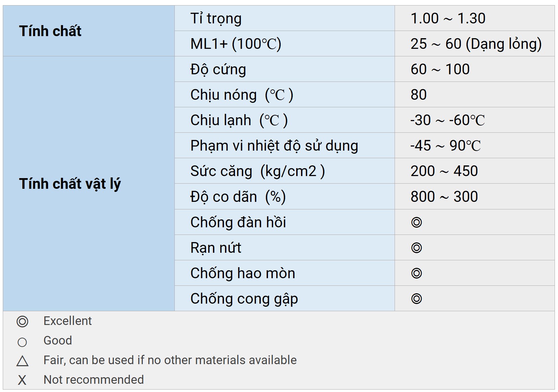Click the Độ co dãn value 800 ~ 300
This screenshot has height=392, width=558.
(x=444, y=197)
